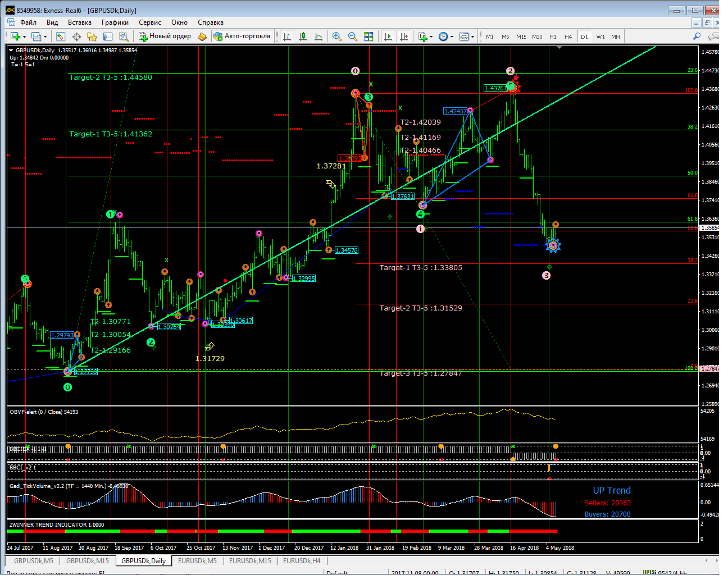Switch to candlestick chart display
Screen dimensions: 728x584
[x=303, y=36]
